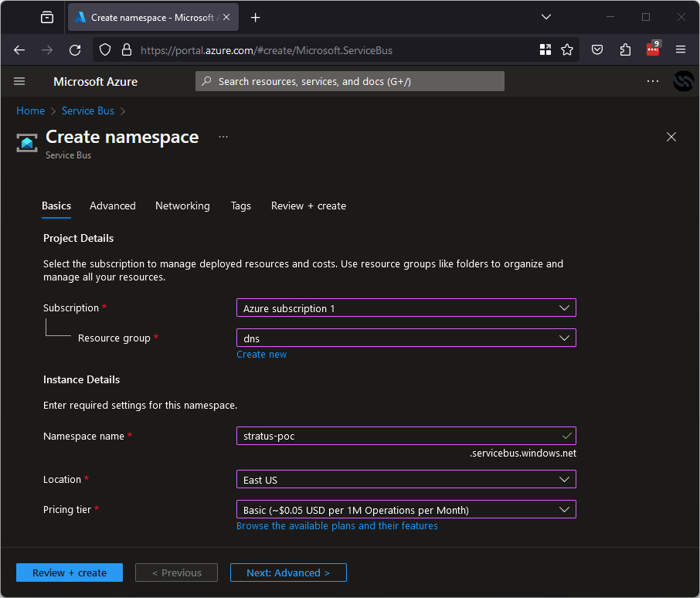Navigate to Service Bus breadcrumb
The width and height of the screenshot is (700, 598).
pyautogui.click(x=88, y=110)
